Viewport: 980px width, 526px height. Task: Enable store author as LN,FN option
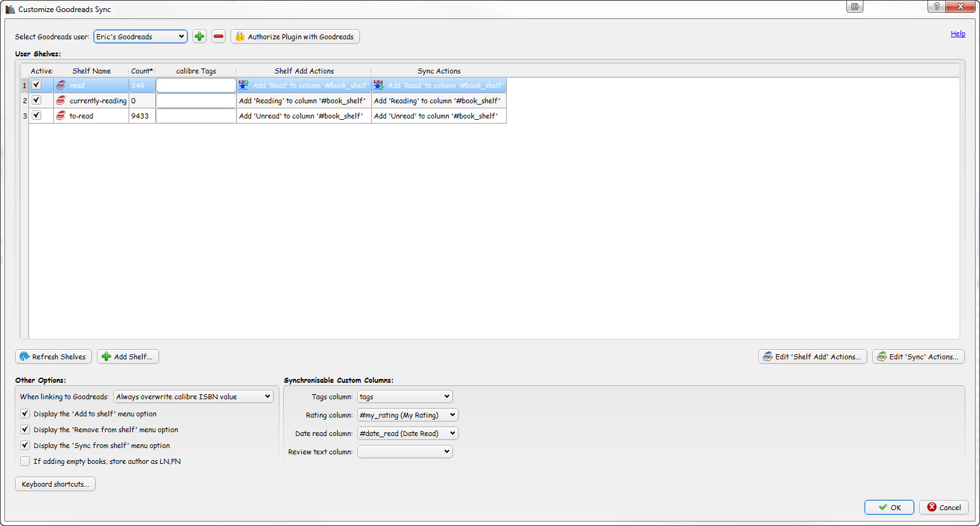click(25, 461)
